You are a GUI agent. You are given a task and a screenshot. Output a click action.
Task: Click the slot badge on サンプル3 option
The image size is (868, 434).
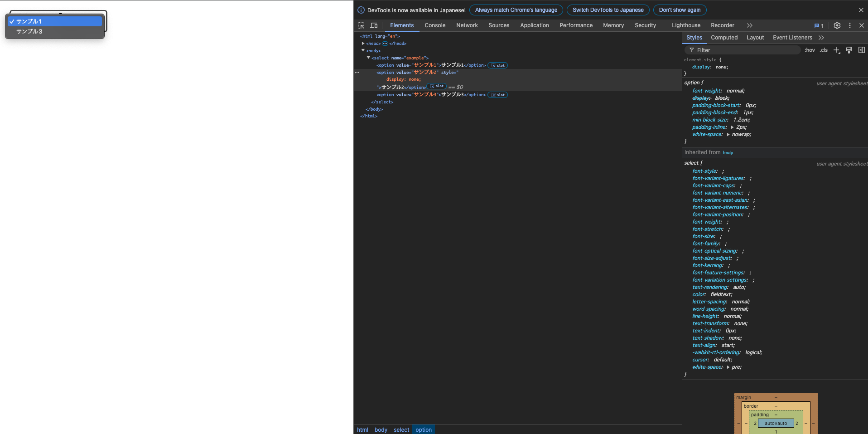point(498,95)
